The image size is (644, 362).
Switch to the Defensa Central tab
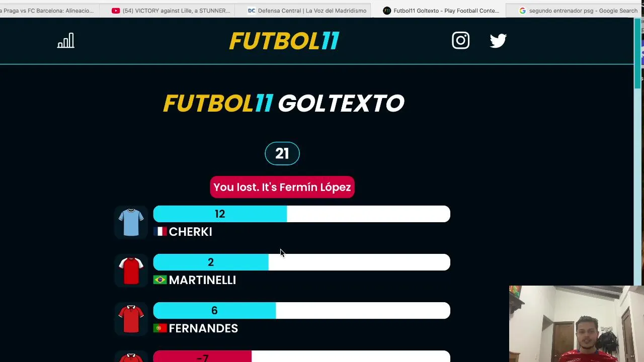click(x=307, y=11)
